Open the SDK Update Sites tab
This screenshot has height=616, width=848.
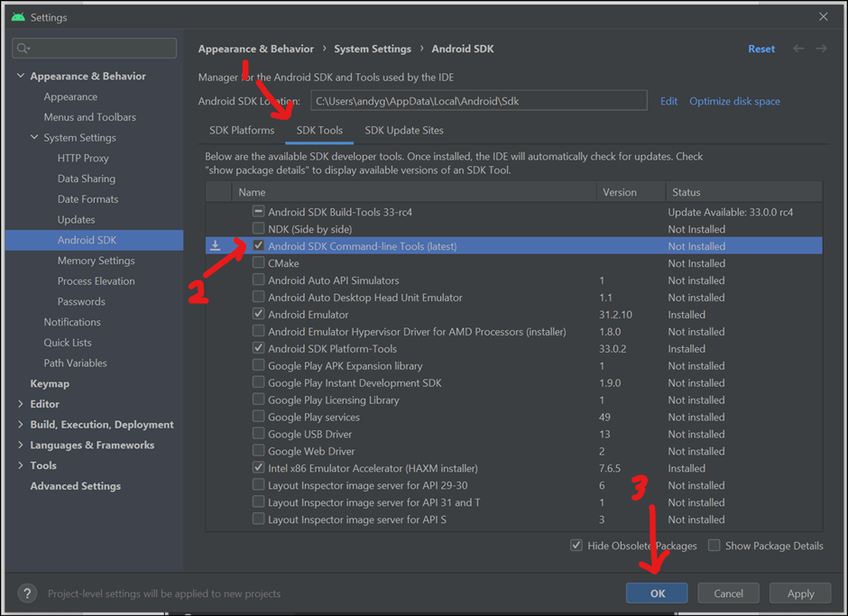tap(404, 130)
